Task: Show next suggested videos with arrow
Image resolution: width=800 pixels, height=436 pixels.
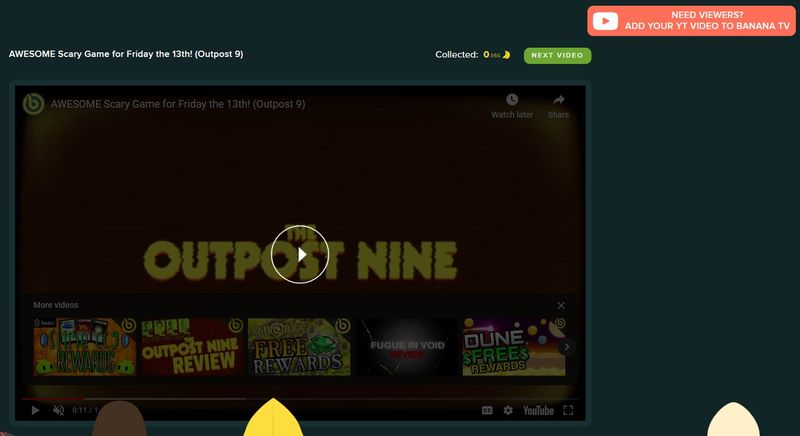Action: click(566, 347)
